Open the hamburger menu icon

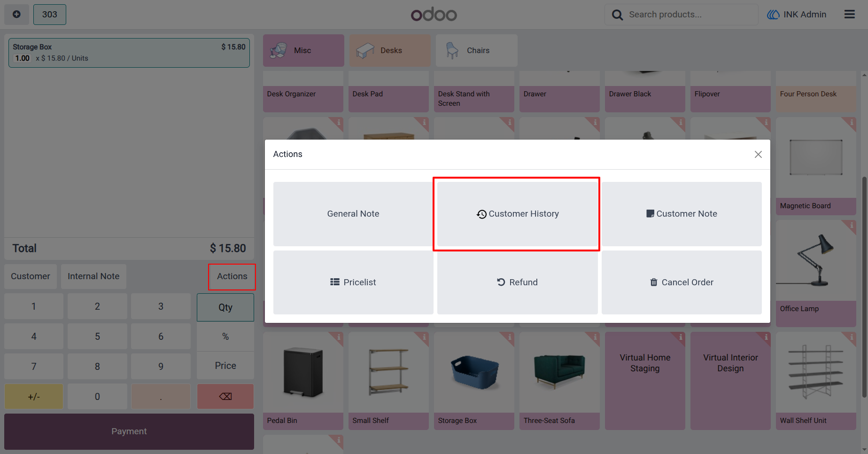tap(849, 14)
